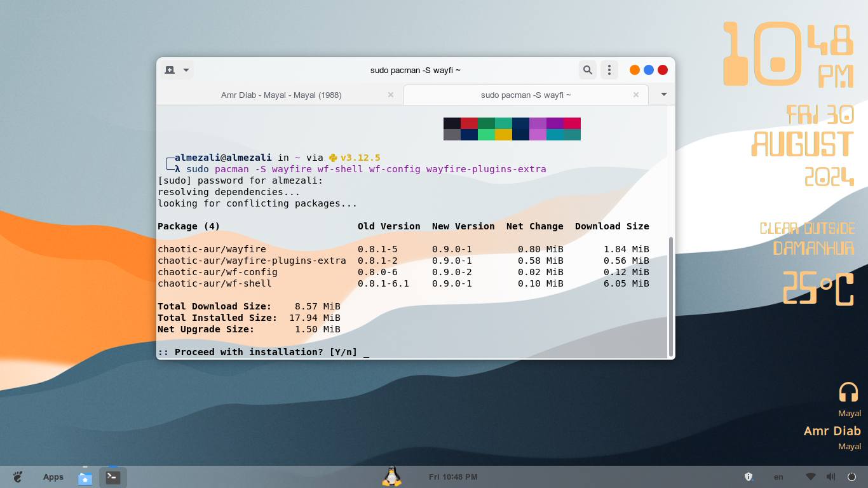Open the Apps menu in the panel
This screenshot has width=868, height=488.
coord(53,477)
